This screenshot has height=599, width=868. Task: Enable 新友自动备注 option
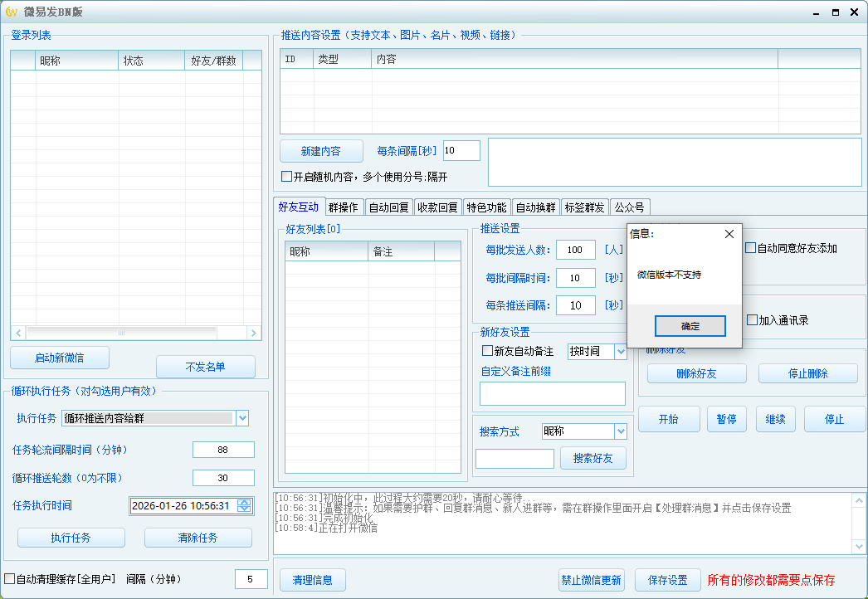click(x=488, y=351)
